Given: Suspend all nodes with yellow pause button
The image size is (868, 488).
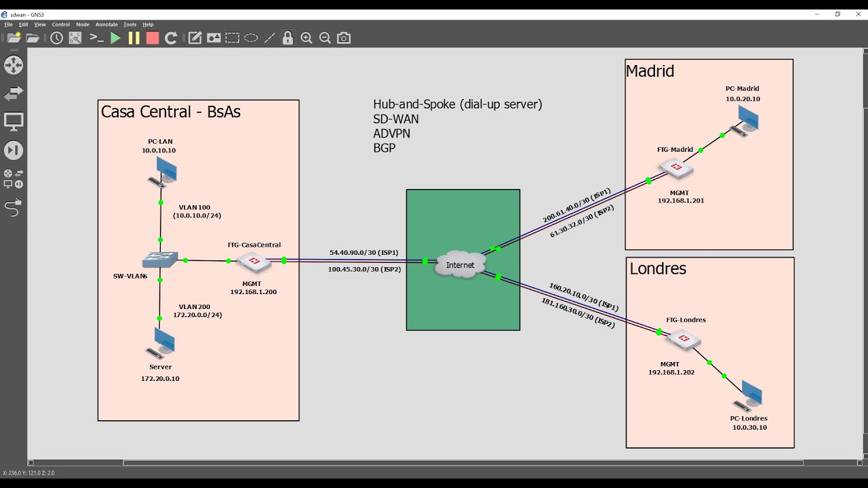Looking at the screenshot, I should pos(134,38).
